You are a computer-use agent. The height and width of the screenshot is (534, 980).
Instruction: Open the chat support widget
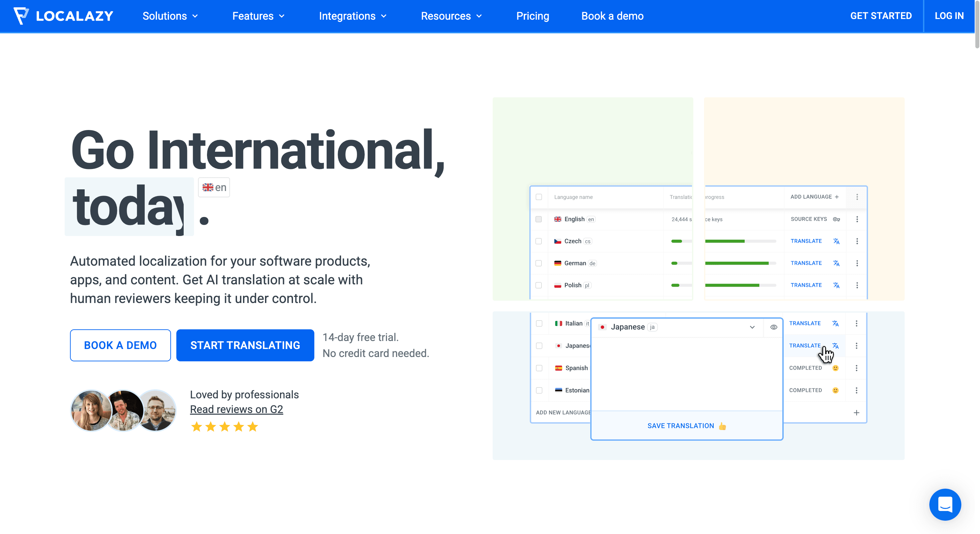945,504
